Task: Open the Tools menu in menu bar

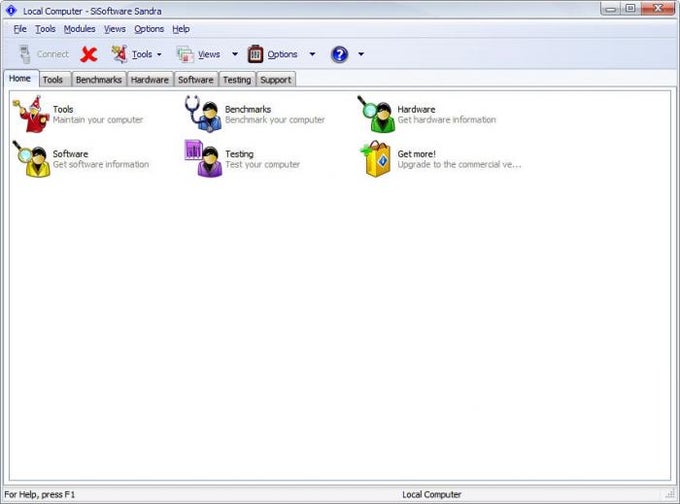Action: [x=45, y=29]
